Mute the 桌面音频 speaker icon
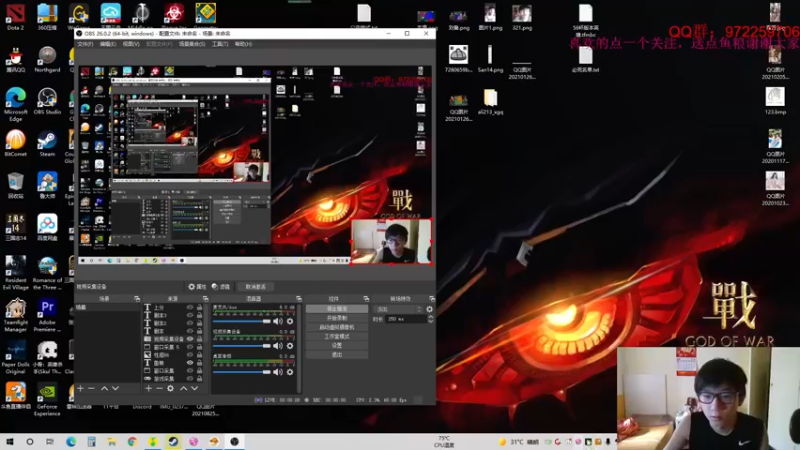This screenshot has height=450, width=800. click(278, 372)
